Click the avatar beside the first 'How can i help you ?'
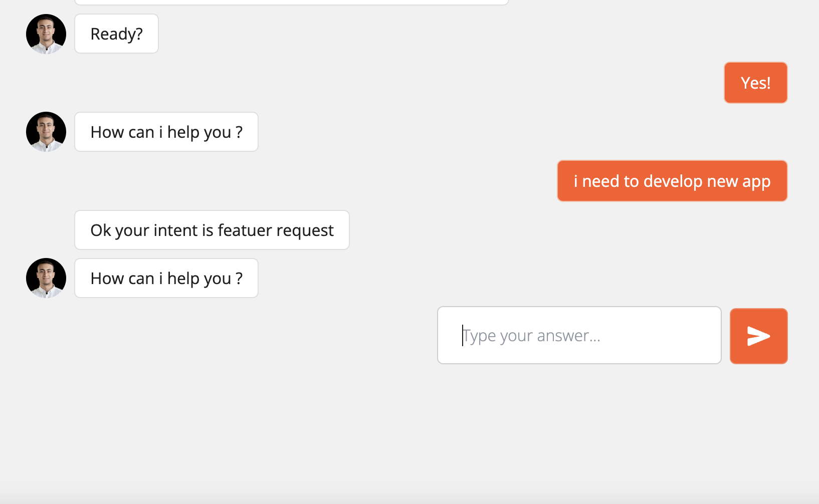Screen dimensions: 819x504 coord(46,132)
